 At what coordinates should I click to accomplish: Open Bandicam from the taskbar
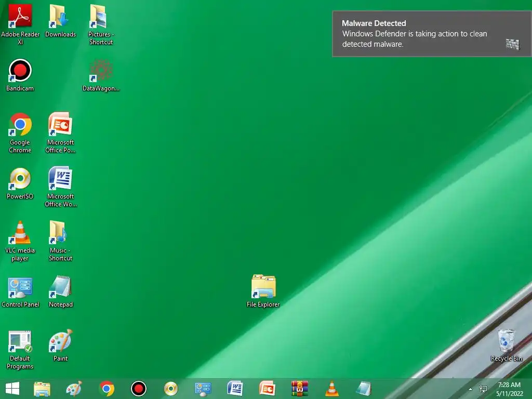tap(138, 389)
